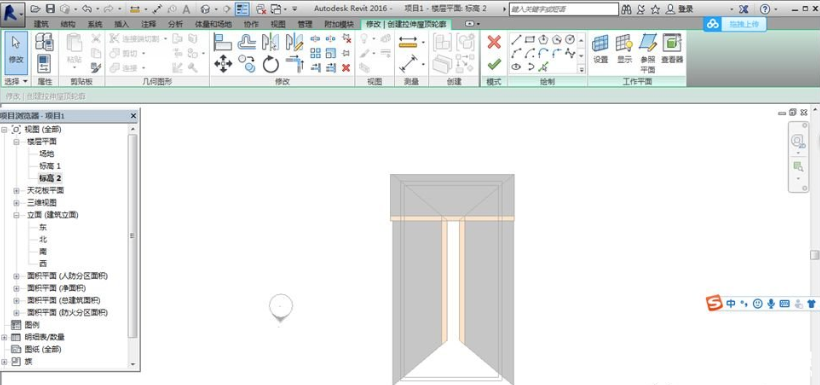
Task: Toggle Thin Lines in quick access toolbar
Action: (242, 9)
